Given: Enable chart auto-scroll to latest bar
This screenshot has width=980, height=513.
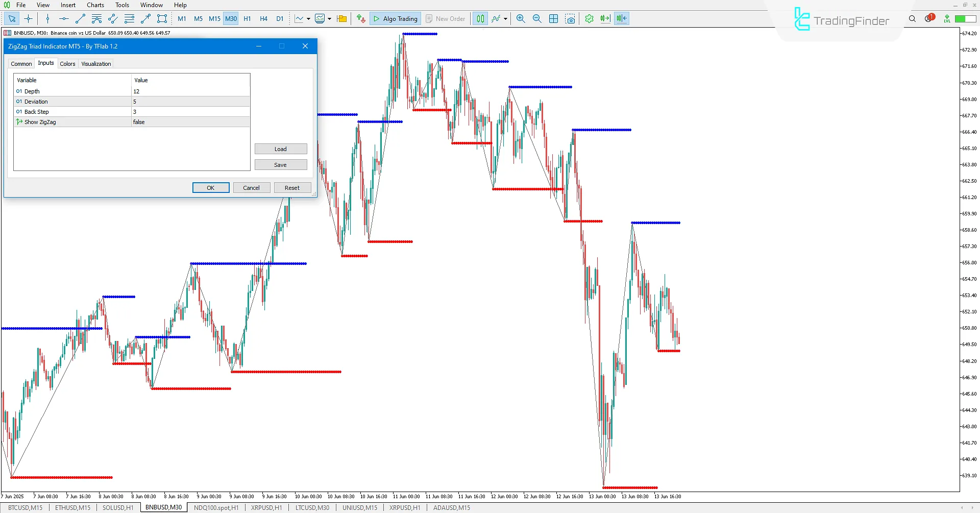Looking at the screenshot, I should tap(605, 18).
